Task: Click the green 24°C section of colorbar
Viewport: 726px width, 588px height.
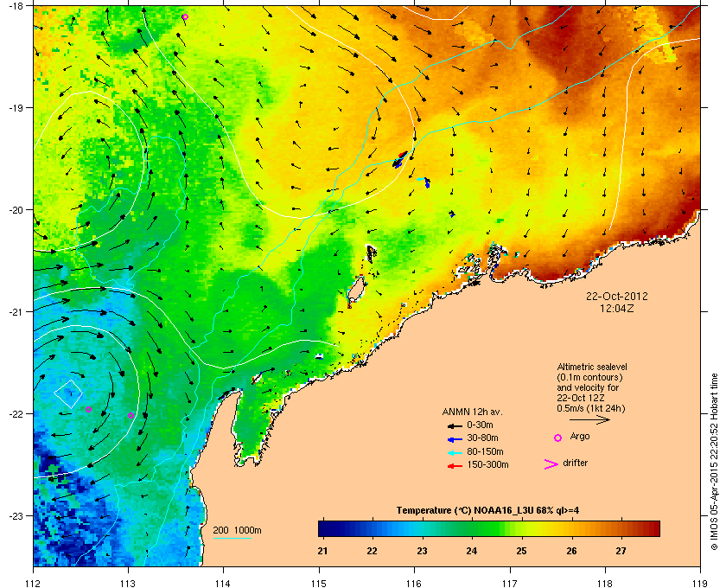Action: (x=472, y=528)
